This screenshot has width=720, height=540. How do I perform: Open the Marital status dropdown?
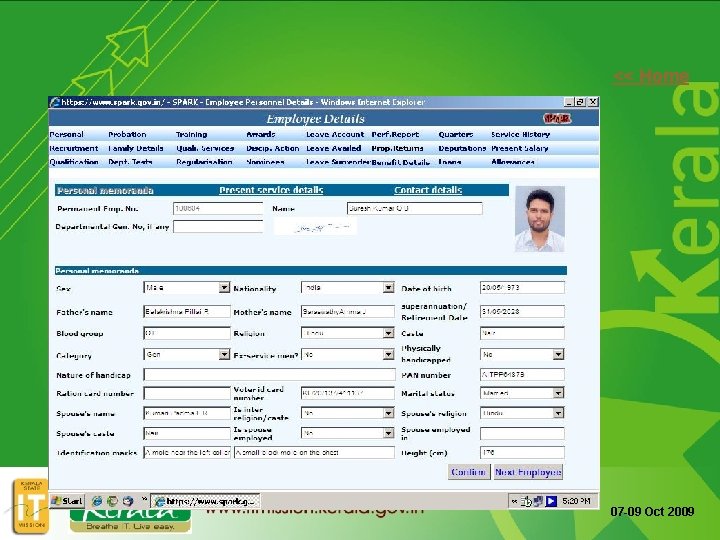558,393
